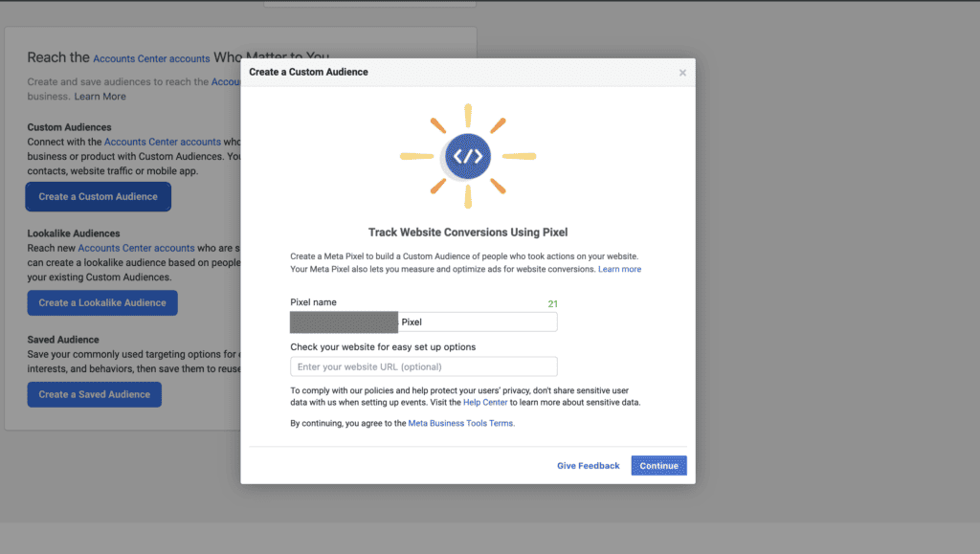Open Accounts Center accounts link in heading

[x=151, y=58]
